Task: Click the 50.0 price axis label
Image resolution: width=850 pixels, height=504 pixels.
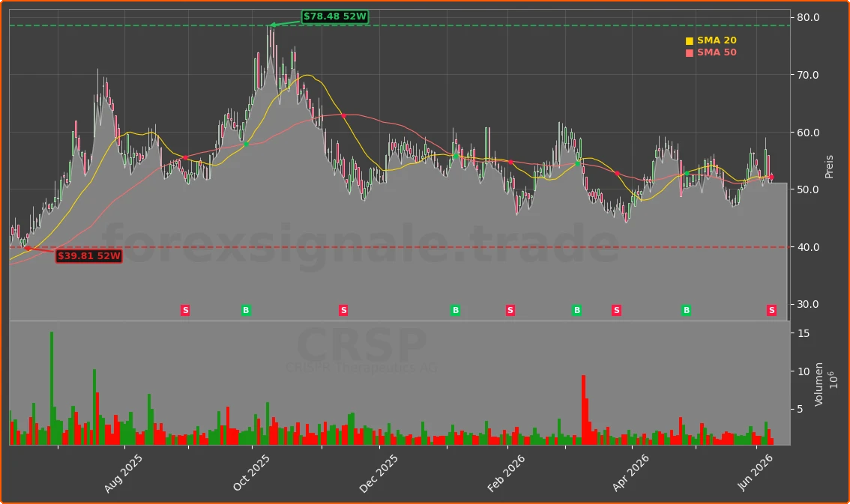Action: pos(808,189)
